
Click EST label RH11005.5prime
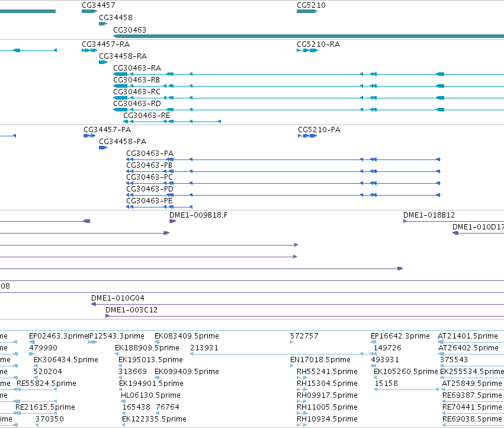pos(327,407)
